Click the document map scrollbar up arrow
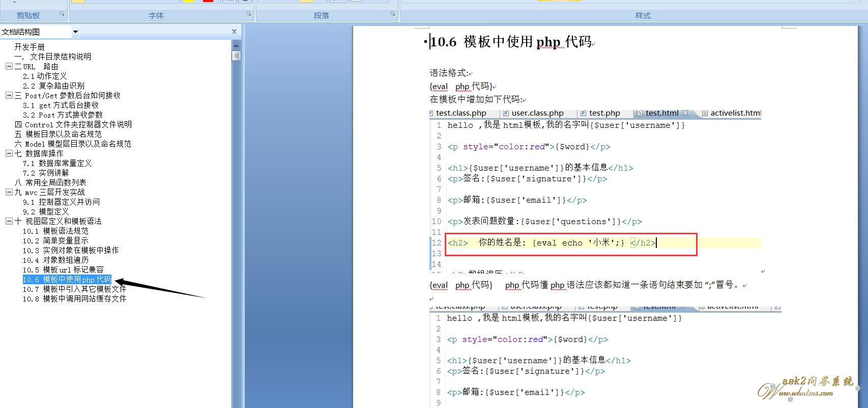The height and width of the screenshot is (408, 868). (236, 46)
